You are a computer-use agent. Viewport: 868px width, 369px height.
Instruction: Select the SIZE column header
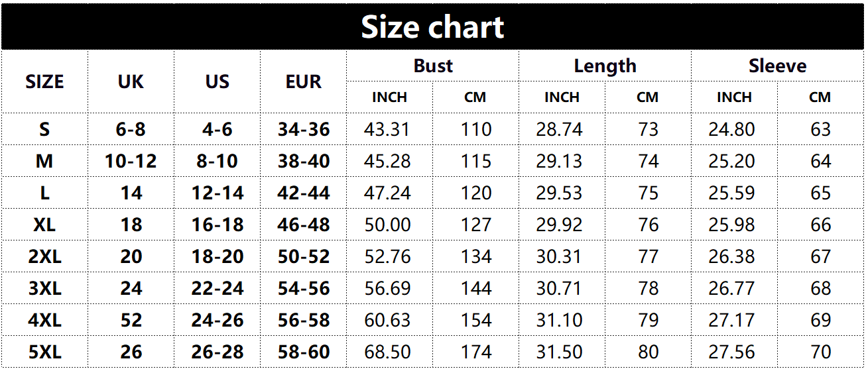[x=44, y=81]
